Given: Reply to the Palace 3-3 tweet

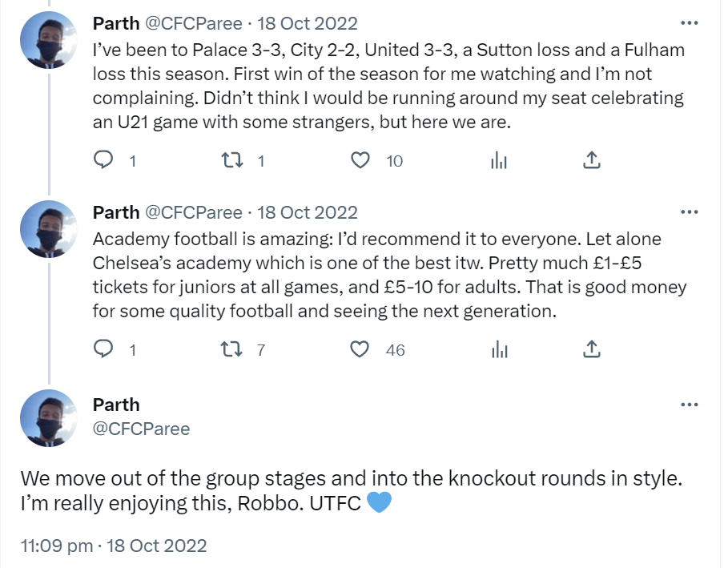Looking at the screenshot, I should pyautogui.click(x=104, y=161).
